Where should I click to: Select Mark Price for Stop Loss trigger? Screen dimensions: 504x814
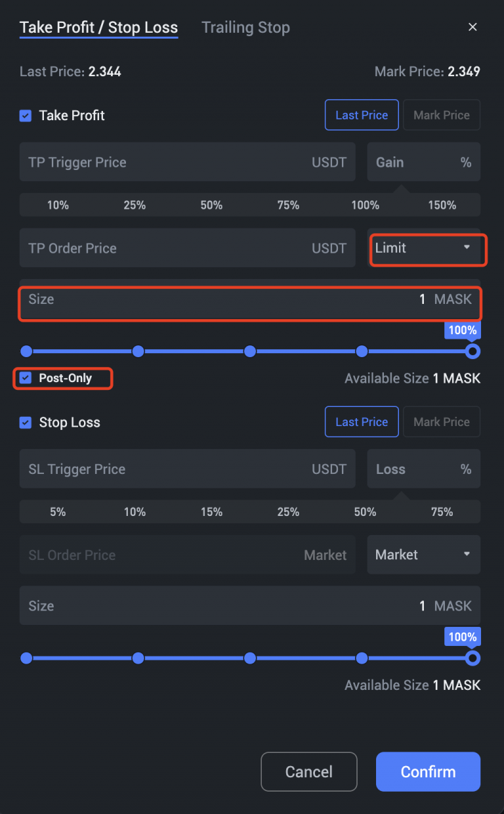[x=442, y=421]
